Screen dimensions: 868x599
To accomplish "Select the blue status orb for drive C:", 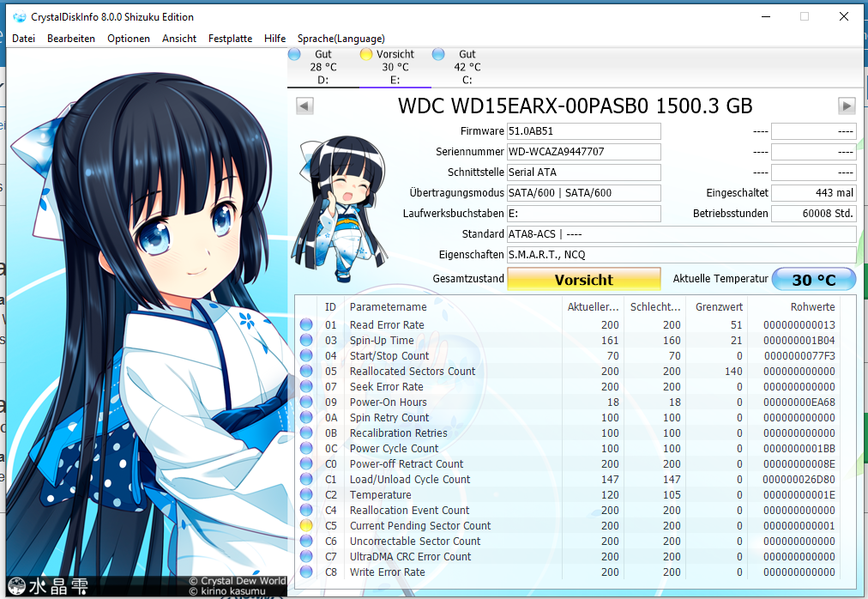I will pos(438,54).
